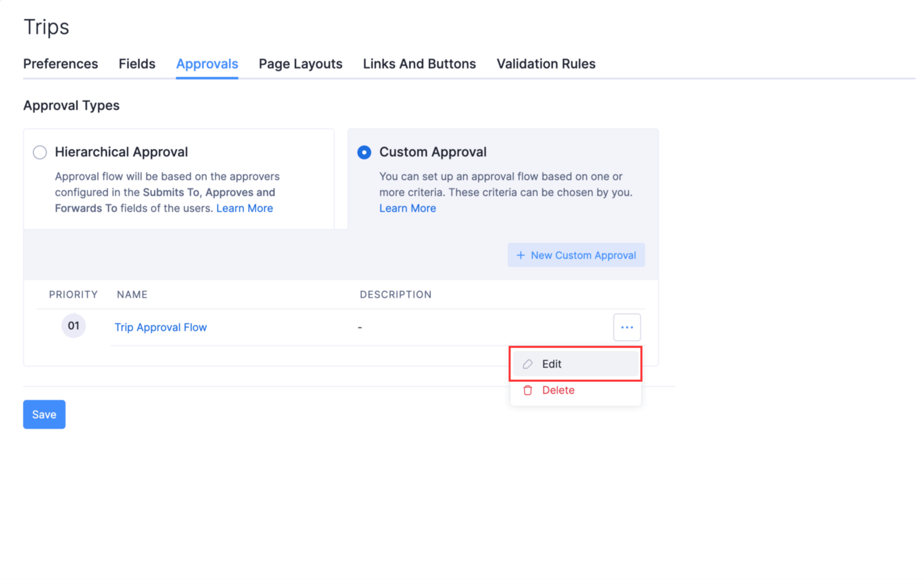Click the plus icon in New Custom Approval
Image resolution: width=924 pixels, height=580 pixels.
point(520,255)
